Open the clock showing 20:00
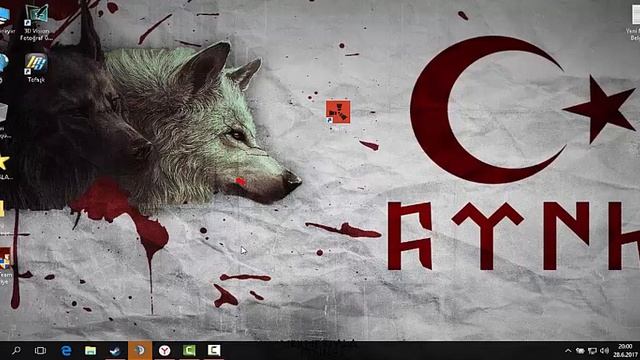The image size is (640, 360). point(625,351)
